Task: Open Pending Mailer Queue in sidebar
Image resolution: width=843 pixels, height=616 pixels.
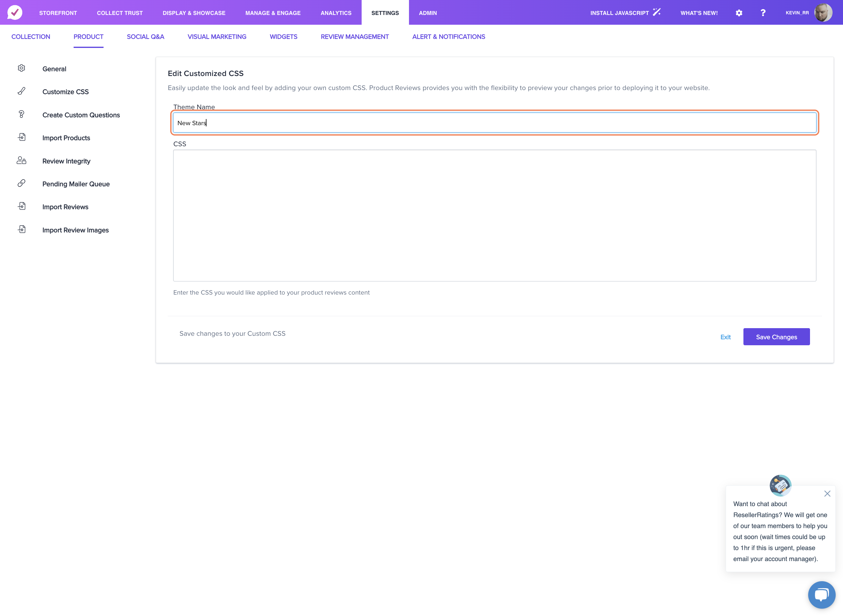Action: click(x=76, y=184)
